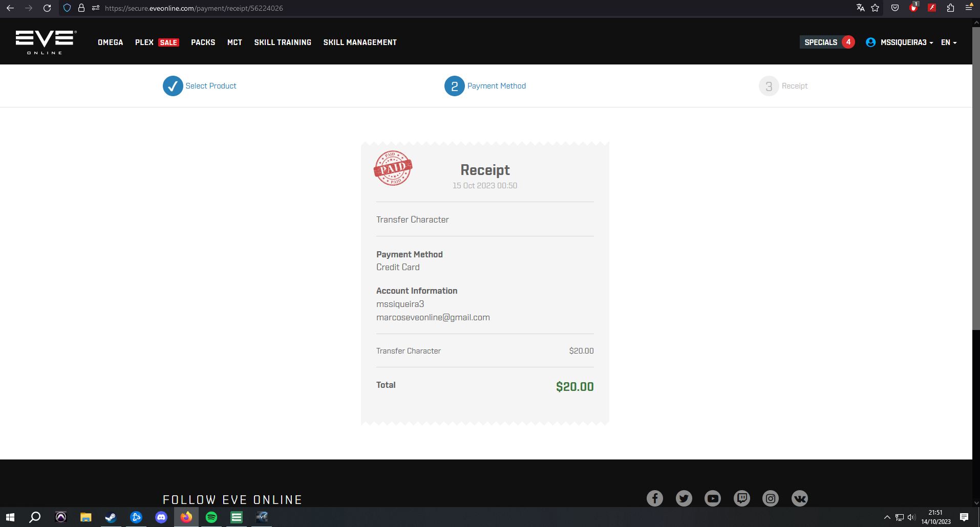Open SKILL MANAGEMENT in navigation

(360, 42)
